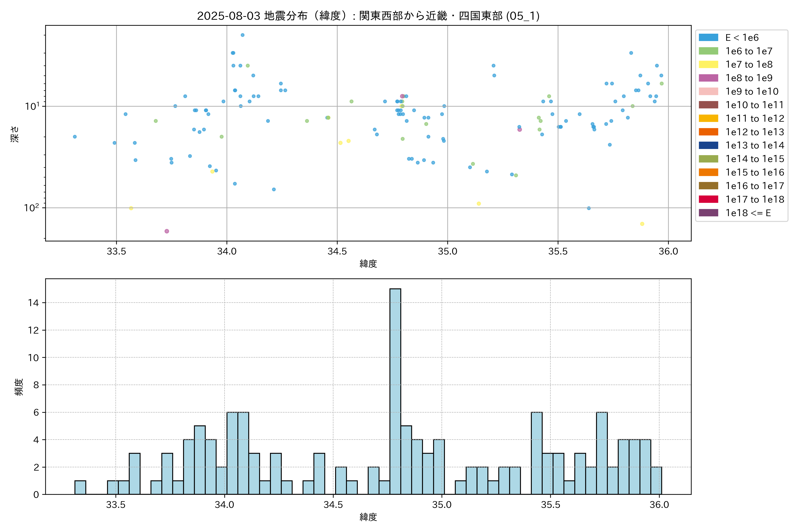The width and height of the screenshot is (798, 532).
Task: Click the purple 1e8 to 1e9 legend swatch
Action: [708, 78]
